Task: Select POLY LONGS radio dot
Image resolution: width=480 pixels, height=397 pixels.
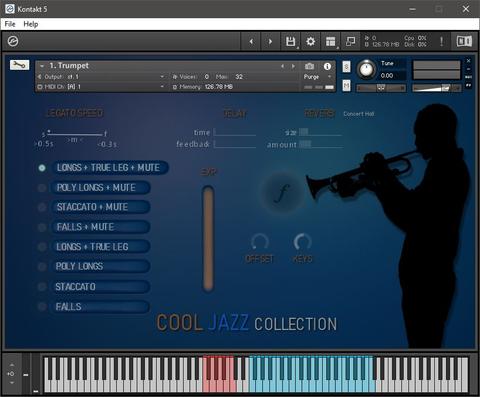Action: click(42, 267)
